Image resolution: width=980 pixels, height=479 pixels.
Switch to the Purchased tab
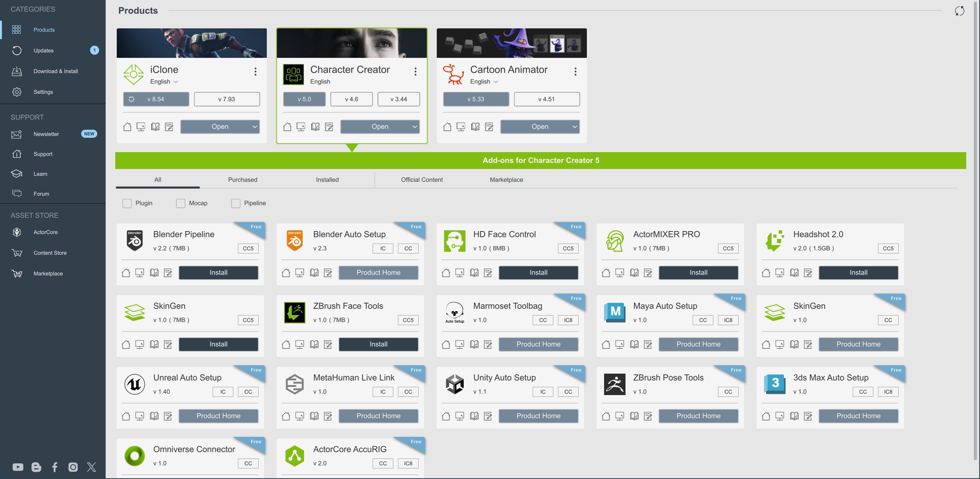coord(243,180)
